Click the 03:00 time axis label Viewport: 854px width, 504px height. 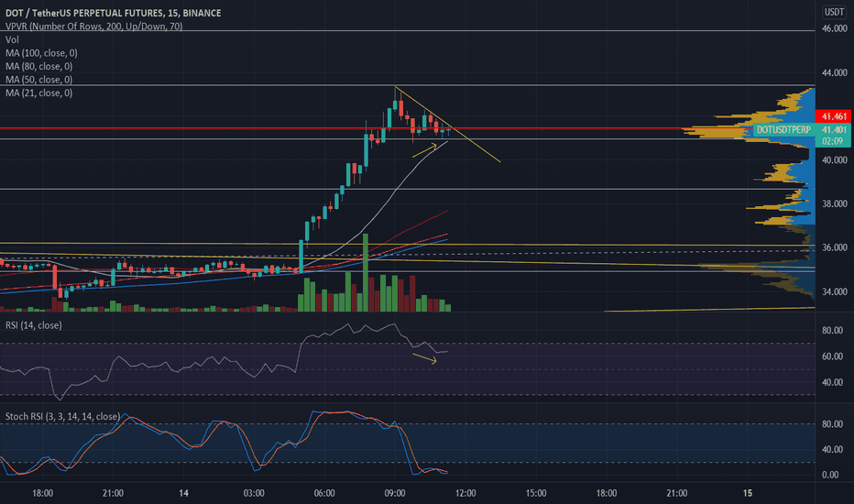coord(254,493)
